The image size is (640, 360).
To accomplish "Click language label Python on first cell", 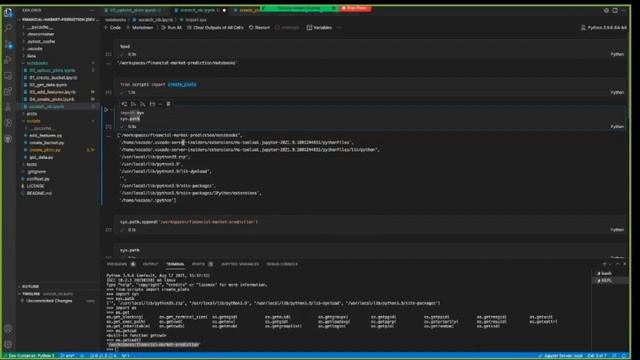I will 617,54.
